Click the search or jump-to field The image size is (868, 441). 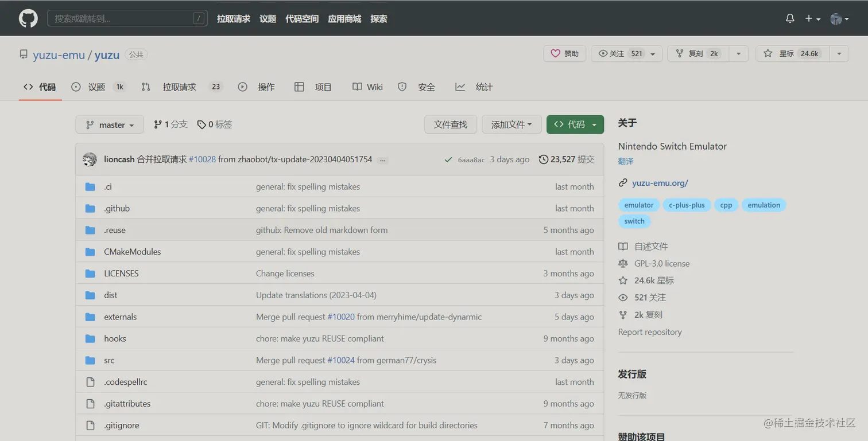coord(127,18)
